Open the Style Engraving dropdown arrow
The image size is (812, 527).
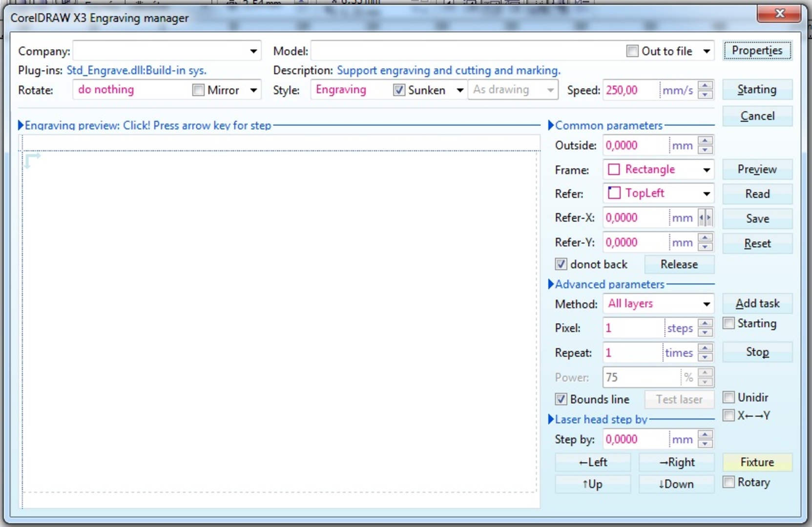coord(459,90)
